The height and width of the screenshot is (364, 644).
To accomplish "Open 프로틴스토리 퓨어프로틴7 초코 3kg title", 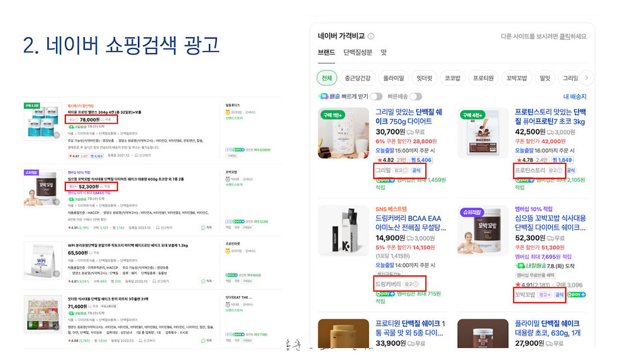I will (550, 116).
